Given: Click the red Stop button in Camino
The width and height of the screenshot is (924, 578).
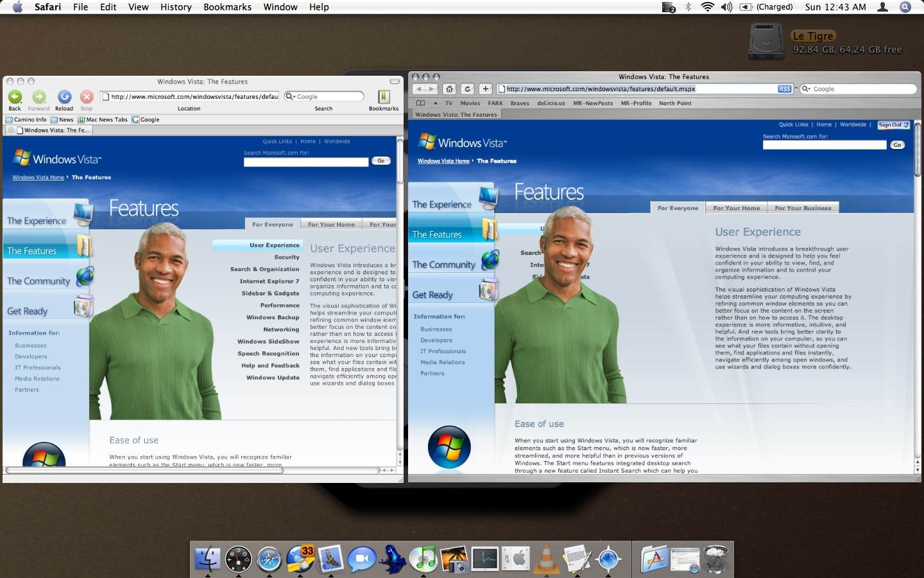Looking at the screenshot, I should pos(87,97).
